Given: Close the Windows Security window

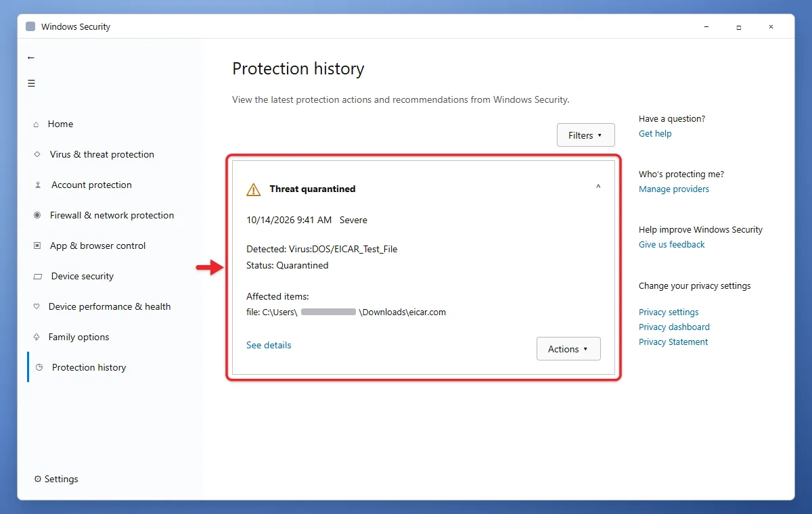Looking at the screenshot, I should (x=771, y=27).
